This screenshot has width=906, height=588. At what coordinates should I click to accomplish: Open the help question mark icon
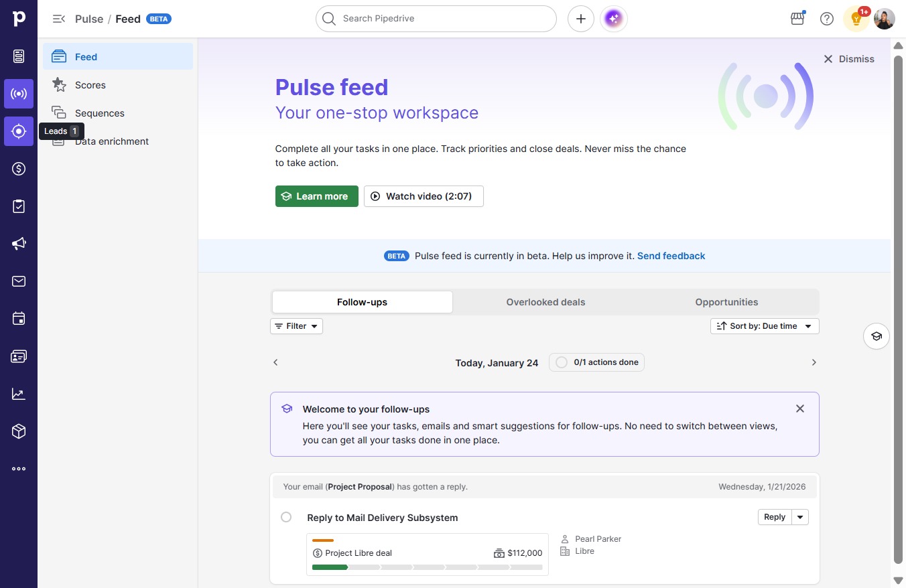pos(827,19)
